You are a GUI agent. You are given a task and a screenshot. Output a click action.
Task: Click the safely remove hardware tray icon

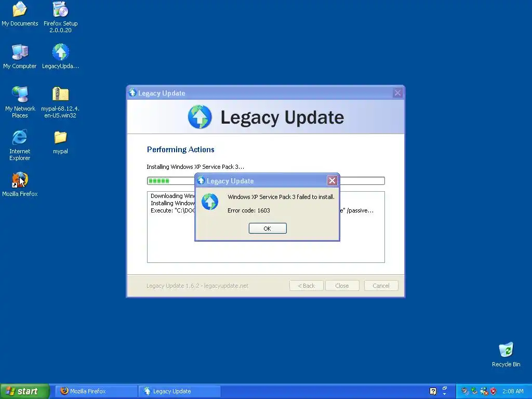coord(474,391)
